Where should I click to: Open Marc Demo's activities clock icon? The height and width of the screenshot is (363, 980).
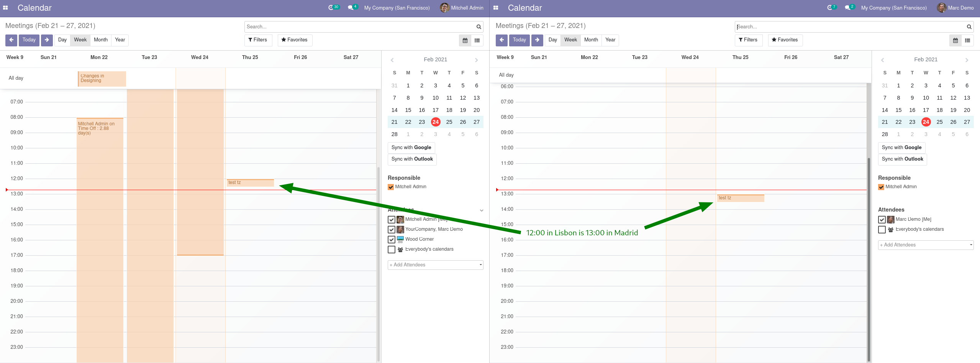point(830,7)
